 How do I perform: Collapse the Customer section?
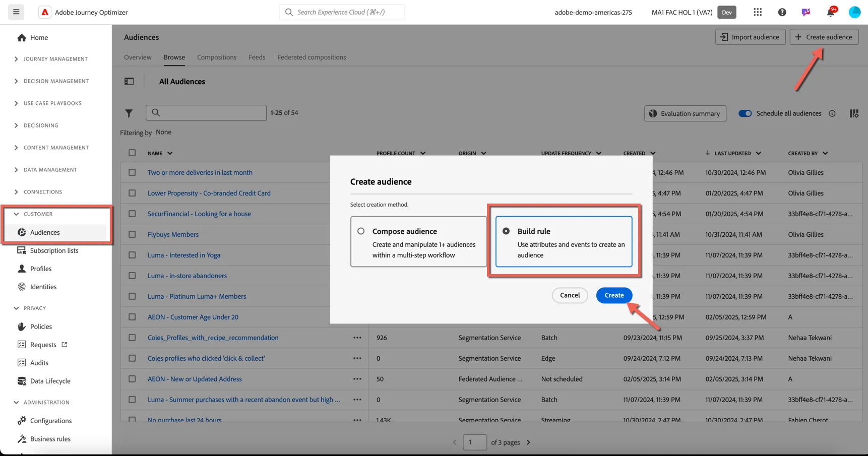click(16, 214)
